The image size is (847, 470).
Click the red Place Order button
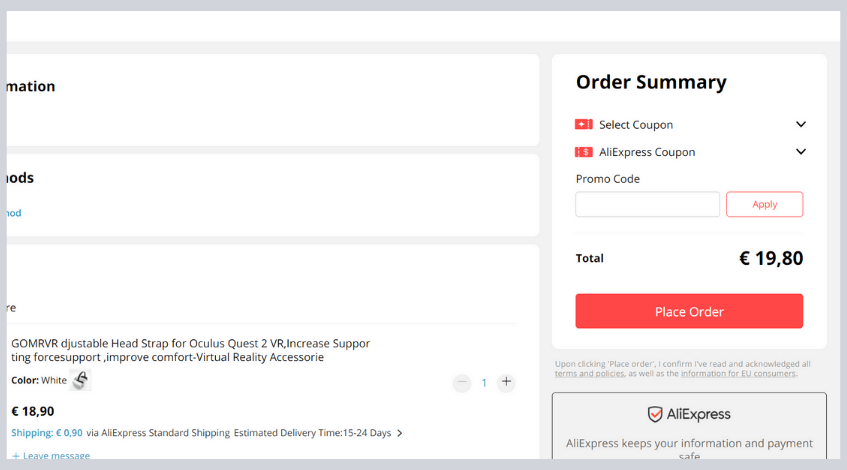[x=689, y=311]
